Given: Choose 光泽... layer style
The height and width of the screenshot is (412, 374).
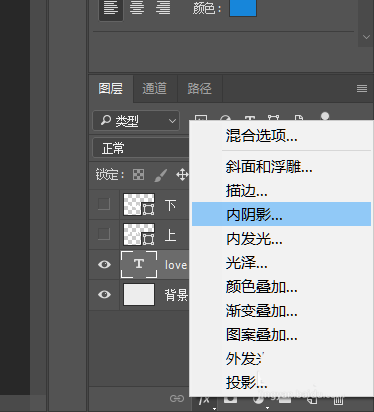Looking at the screenshot, I should tap(281, 263).
